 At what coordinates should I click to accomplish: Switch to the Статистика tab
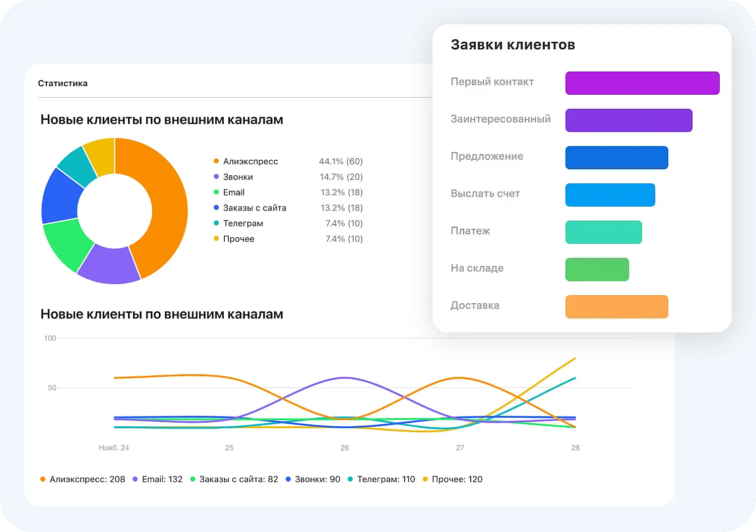(x=62, y=83)
